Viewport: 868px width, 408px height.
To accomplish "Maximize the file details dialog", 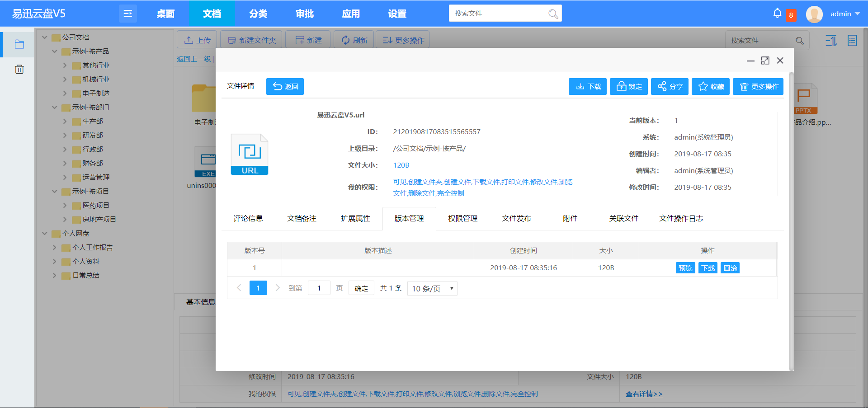I will (765, 61).
